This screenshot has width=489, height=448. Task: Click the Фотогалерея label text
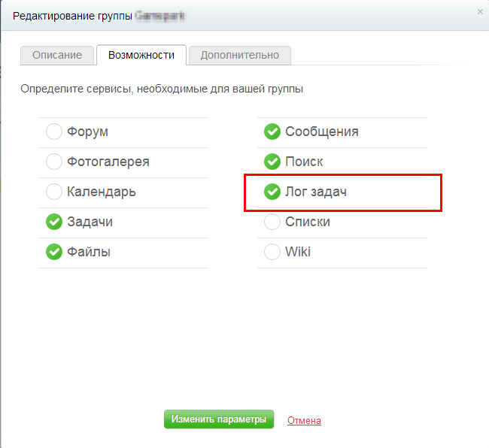click(108, 162)
